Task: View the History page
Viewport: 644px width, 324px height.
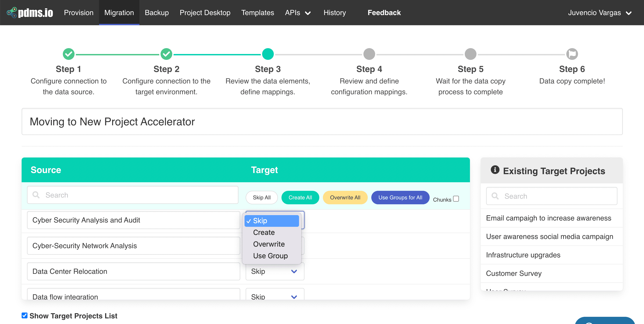Action: click(335, 13)
